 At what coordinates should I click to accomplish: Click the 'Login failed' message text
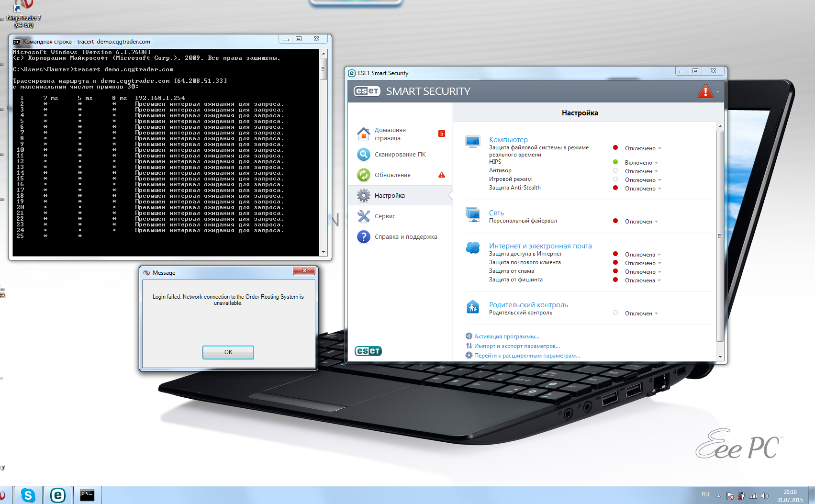(x=228, y=300)
